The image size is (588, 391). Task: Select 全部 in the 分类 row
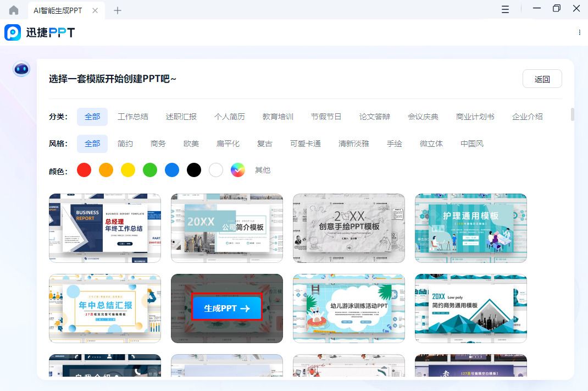tap(92, 117)
